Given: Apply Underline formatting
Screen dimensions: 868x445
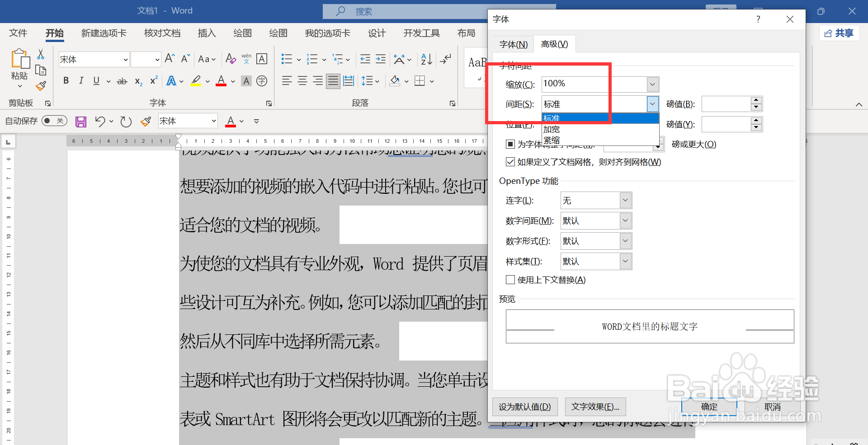Looking at the screenshot, I should pyautogui.click(x=96, y=81).
